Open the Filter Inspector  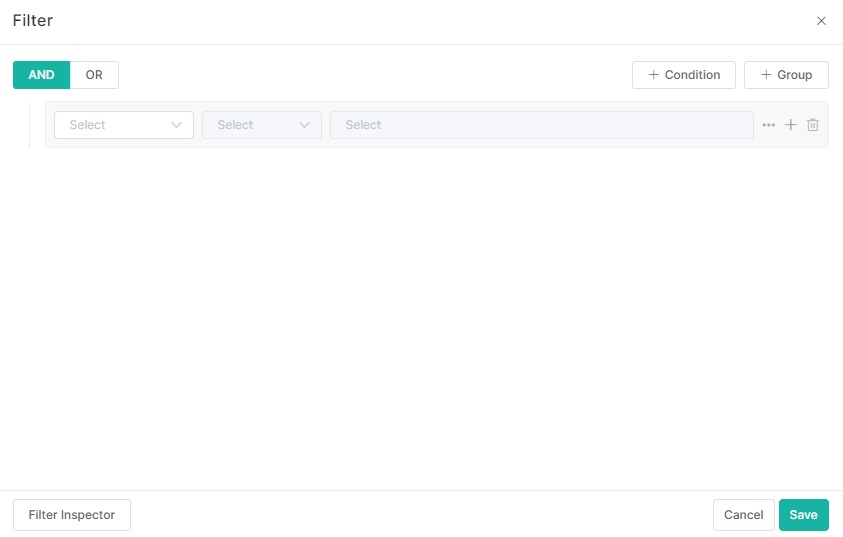coord(72,515)
